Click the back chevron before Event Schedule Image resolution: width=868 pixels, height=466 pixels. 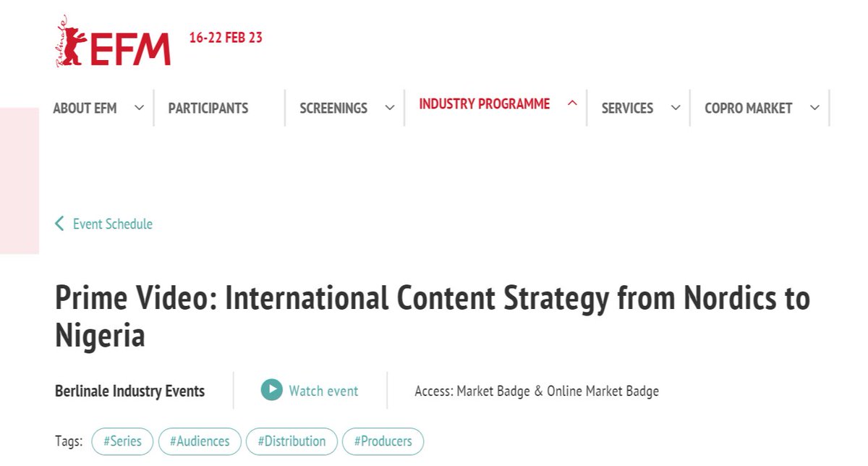point(59,224)
